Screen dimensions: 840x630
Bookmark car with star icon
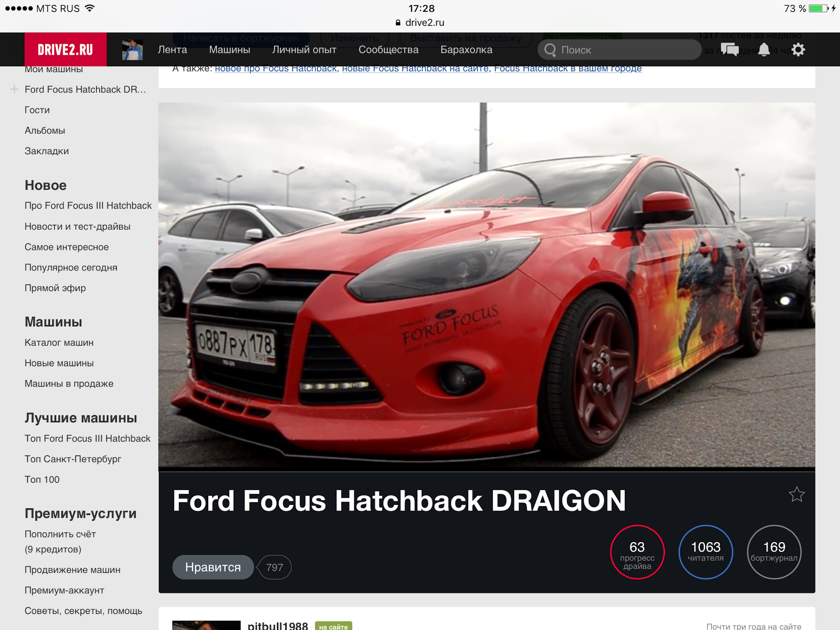coord(796,495)
